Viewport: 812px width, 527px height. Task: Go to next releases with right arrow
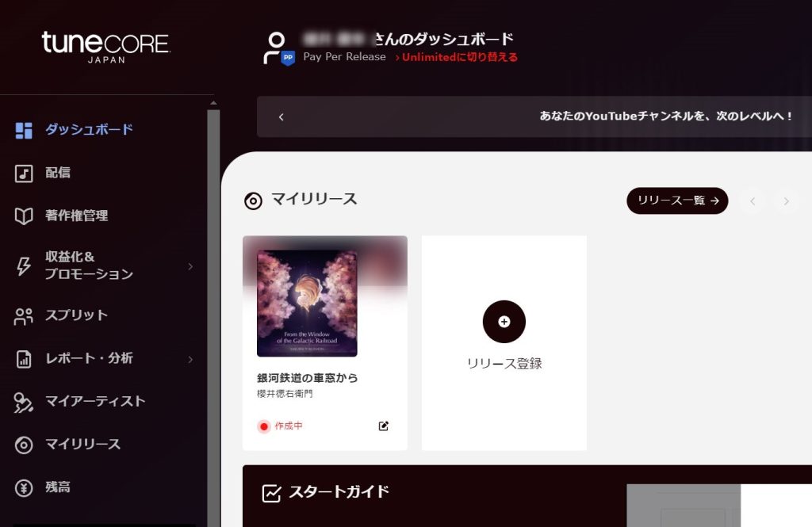pos(786,200)
